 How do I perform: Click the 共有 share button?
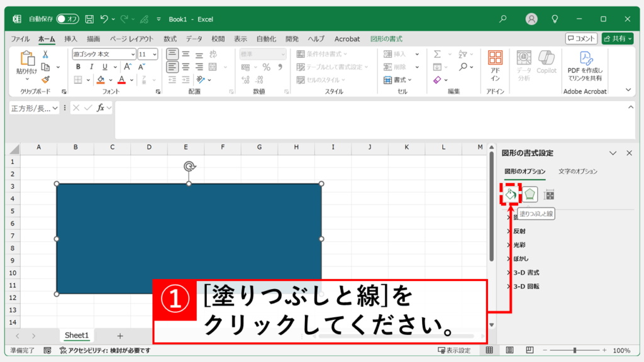[617, 39]
